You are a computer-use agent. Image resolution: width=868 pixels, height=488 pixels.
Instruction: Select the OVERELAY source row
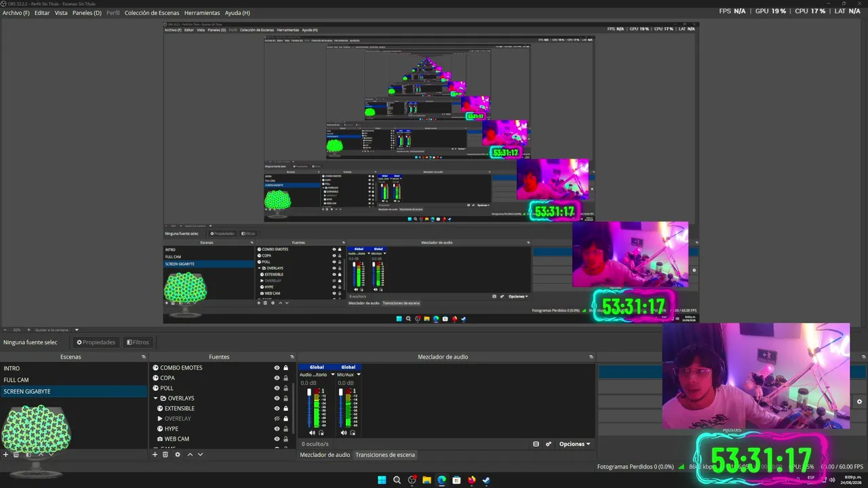221,419
